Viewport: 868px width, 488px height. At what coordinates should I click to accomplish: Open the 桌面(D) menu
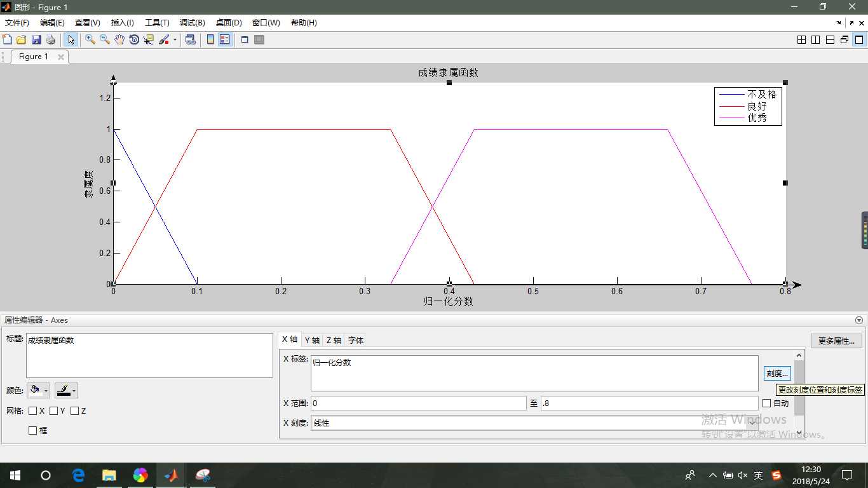[x=229, y=23]
